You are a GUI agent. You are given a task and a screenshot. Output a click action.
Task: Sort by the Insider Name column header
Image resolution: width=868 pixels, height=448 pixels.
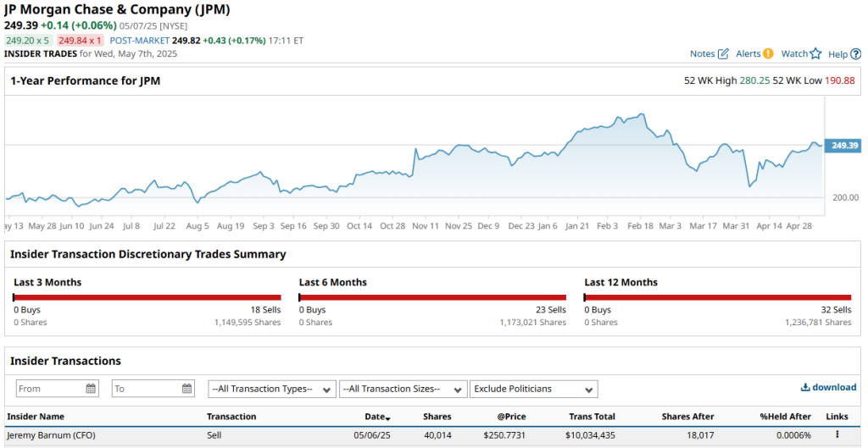[36, 417]
